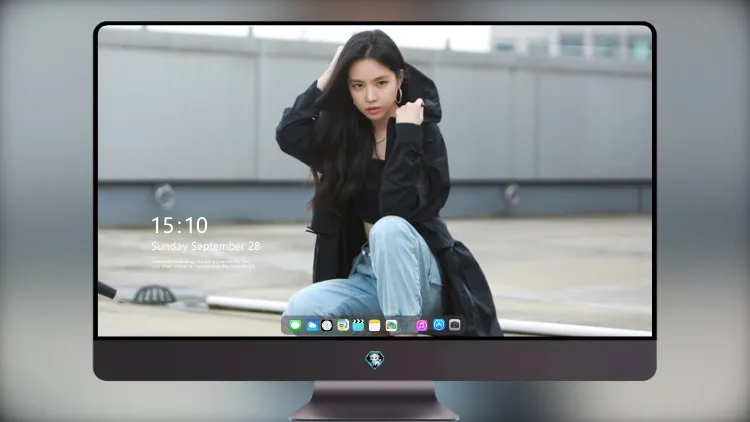Open the Photos gallery dock icon
This screenshot has height=422, width=750.
[391, 325]
